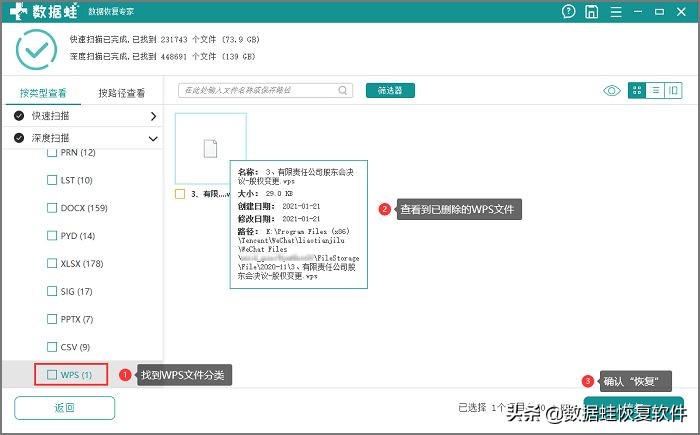This screenshot has height=435, width=700.
Task: Click the save scan result icon
Action: coord(592,12)
